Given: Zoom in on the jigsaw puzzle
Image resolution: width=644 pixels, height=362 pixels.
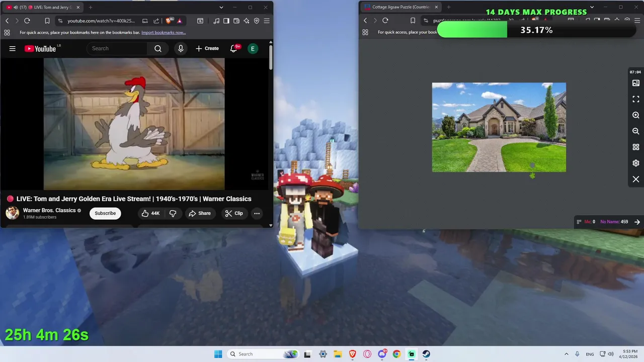Looking at the screenshot, I should point(636,115).
